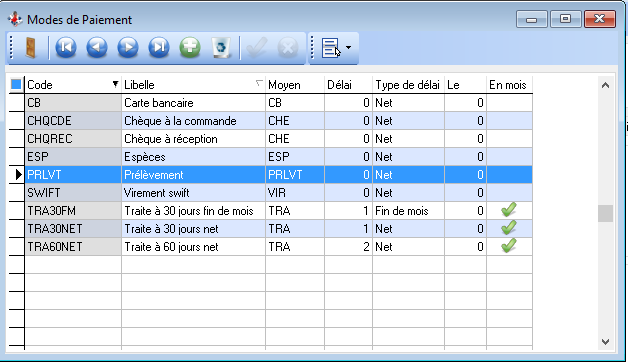Click the Le column header
This screenshot has height=362, width=628.
[465, 85]
